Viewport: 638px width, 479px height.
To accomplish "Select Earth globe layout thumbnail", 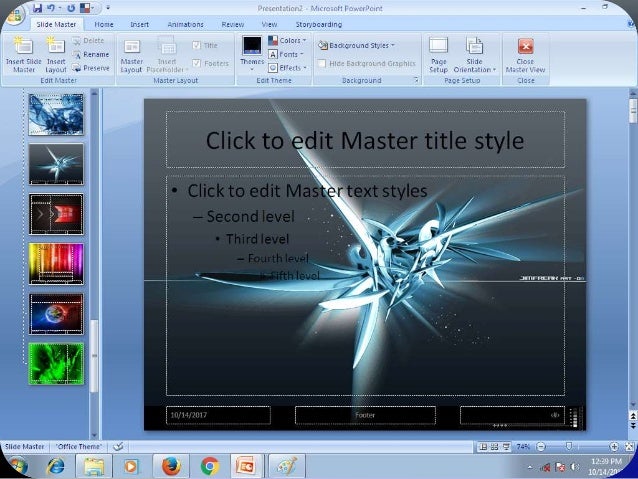I will (x=56, y=314).
